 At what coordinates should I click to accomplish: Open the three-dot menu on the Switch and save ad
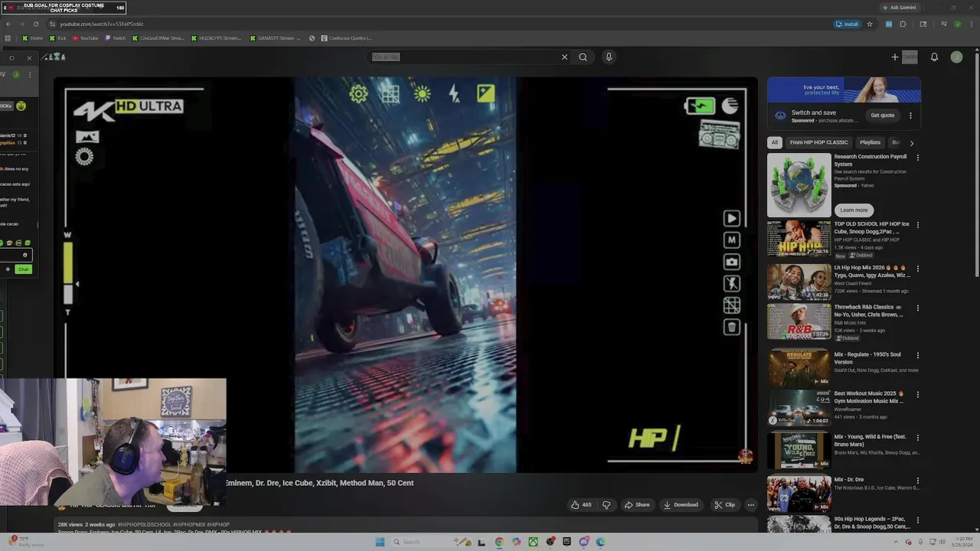[x=910, y=116]
